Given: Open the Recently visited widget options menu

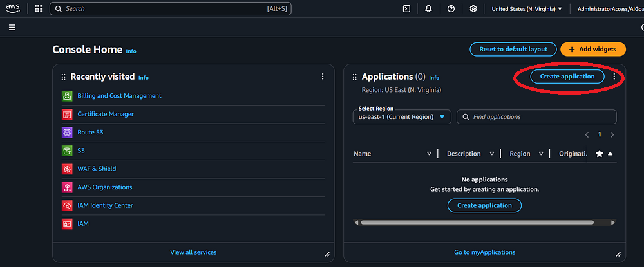Looking at the screenshot, I should (323, 77).
